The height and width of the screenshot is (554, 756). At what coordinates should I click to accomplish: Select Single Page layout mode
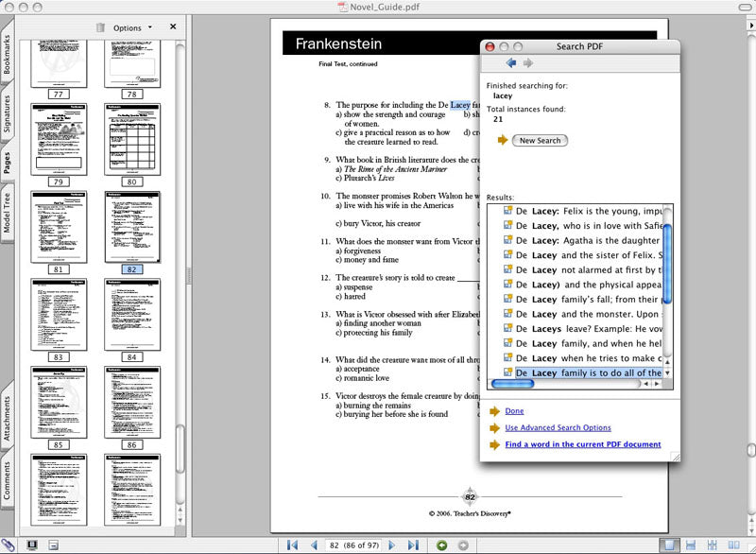tap(667, 545)
